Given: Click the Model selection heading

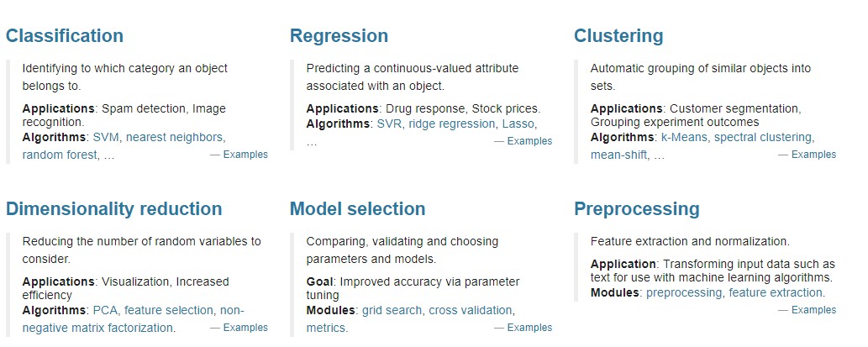Looking at the screenshot, I should pyautogui.click(x=357, y=209).
